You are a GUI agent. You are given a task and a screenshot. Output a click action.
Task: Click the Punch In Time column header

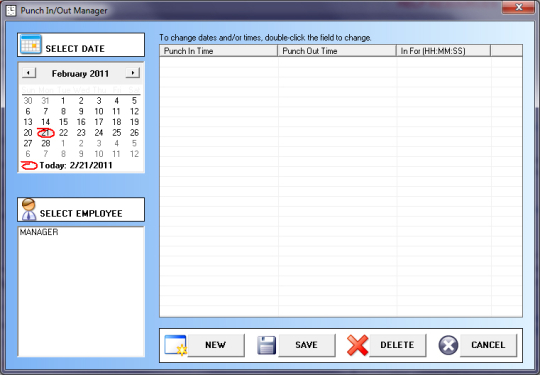219,51
